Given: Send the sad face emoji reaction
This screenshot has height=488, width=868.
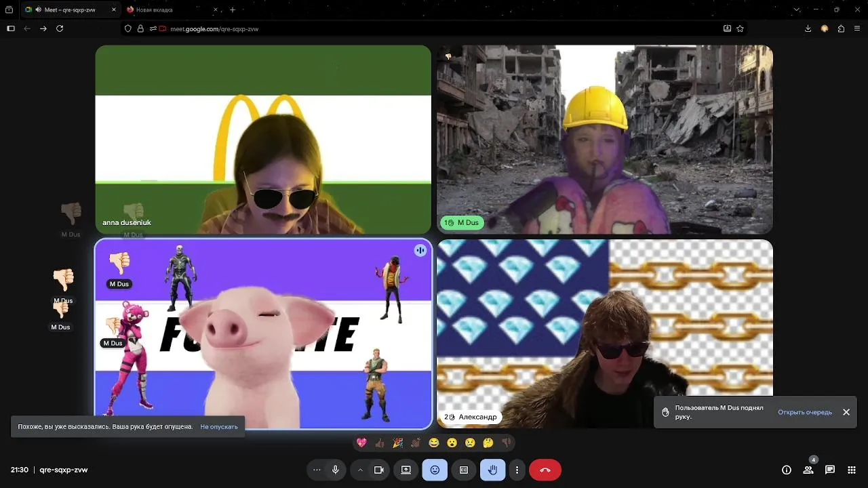Looking at the screenshot, I should click(470, 443).
